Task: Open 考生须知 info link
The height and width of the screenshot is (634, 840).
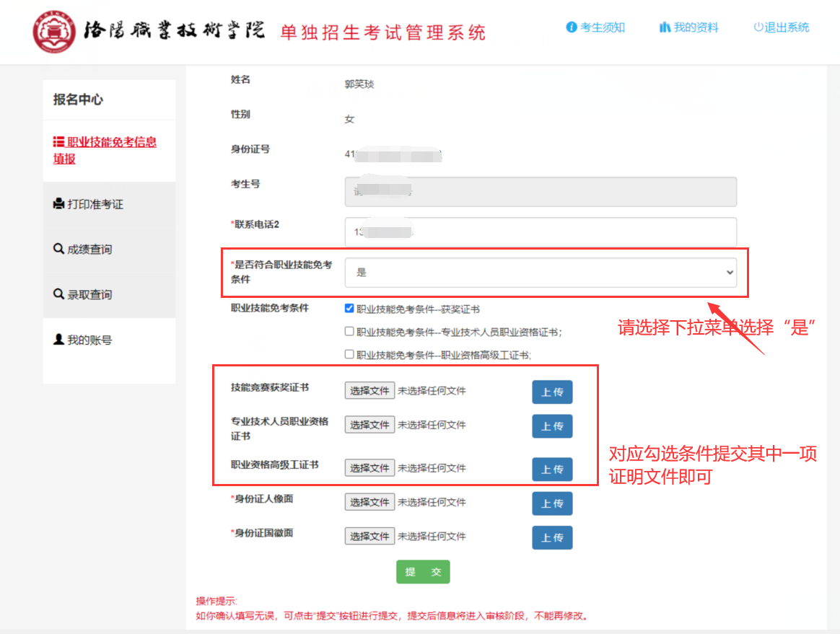Action: click(x=595, y=27)
